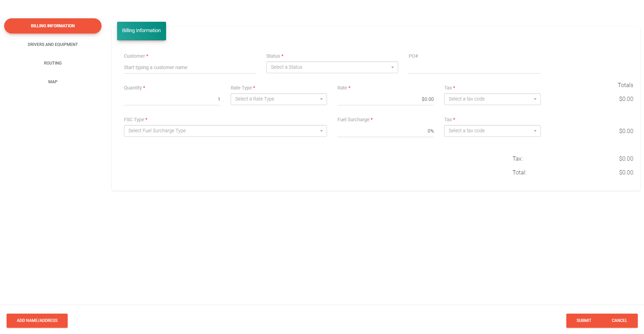Click the Submit button
The height and width of the screenshot is (334, 644).
coord(584,321)
